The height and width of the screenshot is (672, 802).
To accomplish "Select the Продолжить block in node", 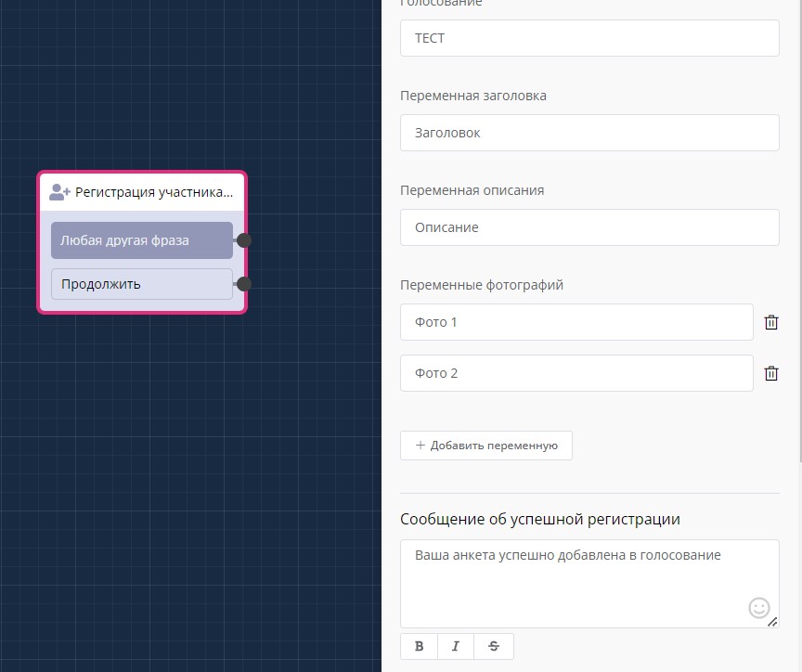I will tap(141, 284).
